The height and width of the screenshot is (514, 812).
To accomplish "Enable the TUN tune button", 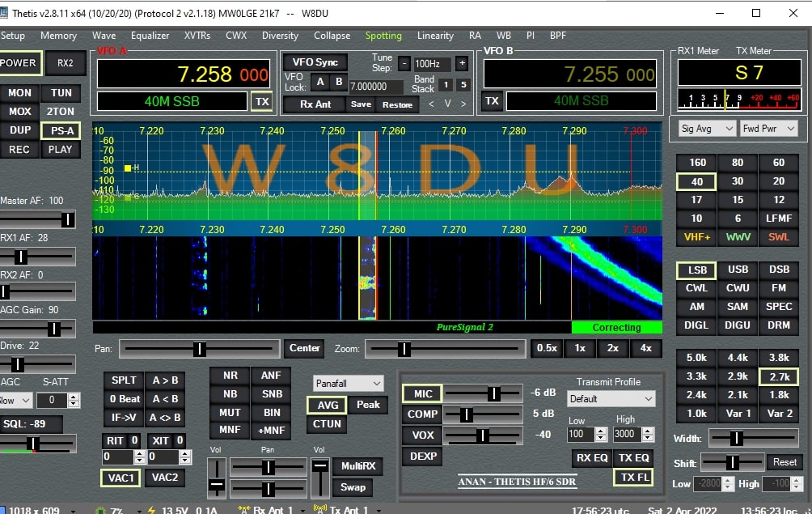I will tap(61, 93).
